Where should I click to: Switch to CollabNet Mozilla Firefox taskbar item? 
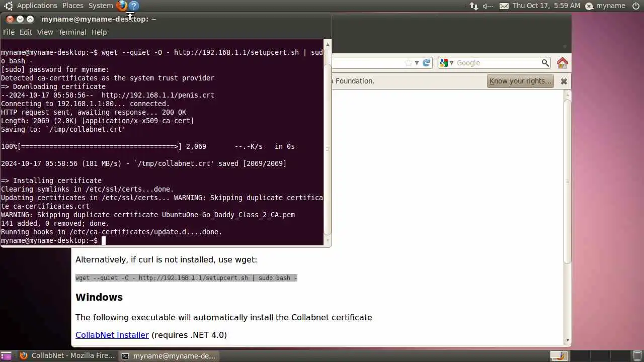pos(67,356)
